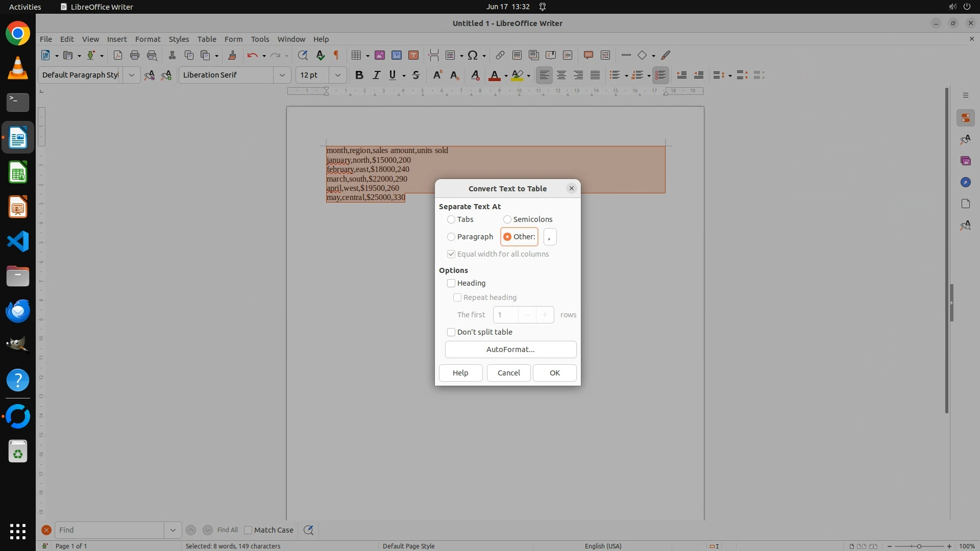Expand the font size dropdown
Viewport: 980px width, 551px height.
coord(337,75)
